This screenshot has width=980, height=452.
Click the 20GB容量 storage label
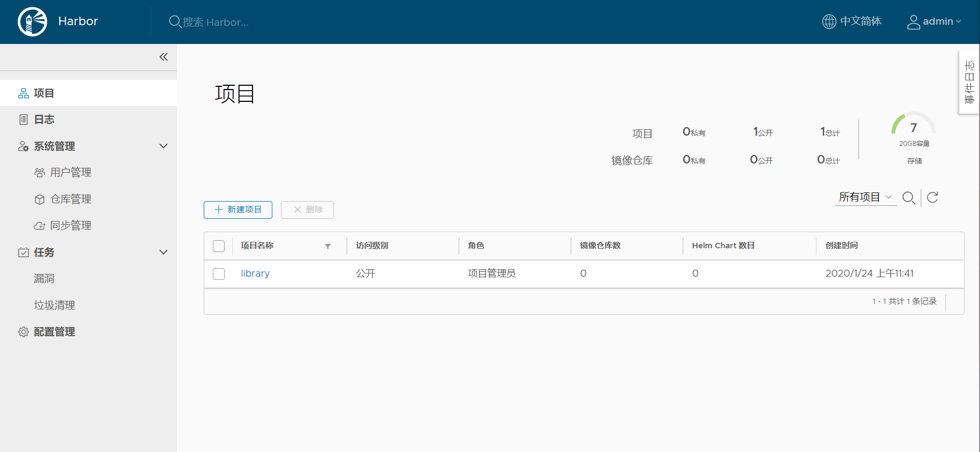pyautogui.click(x=915, y=144)
